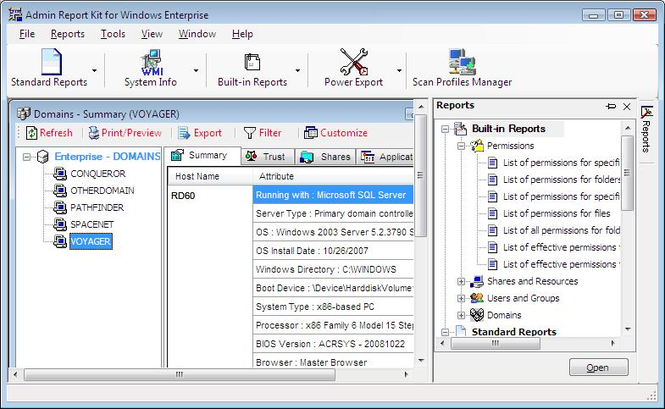Select the SPACENET computer icon
Screen dimensions: 665x409
point(60,224)
